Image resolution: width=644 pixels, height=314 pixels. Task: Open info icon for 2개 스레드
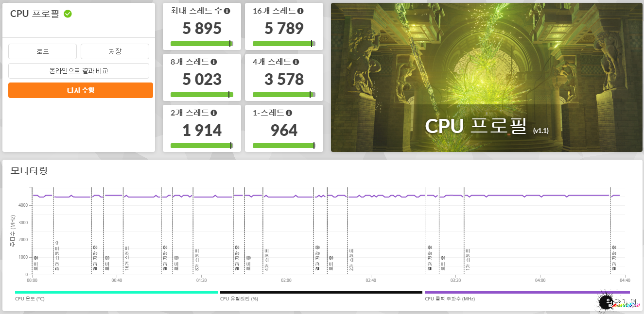coord(214,113)
